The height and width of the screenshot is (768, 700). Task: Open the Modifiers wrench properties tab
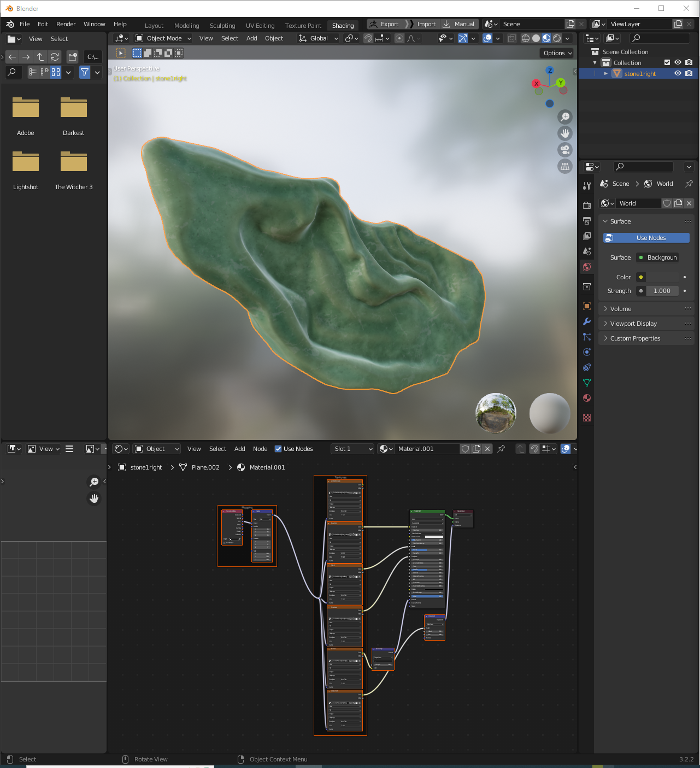pos(587,321)
